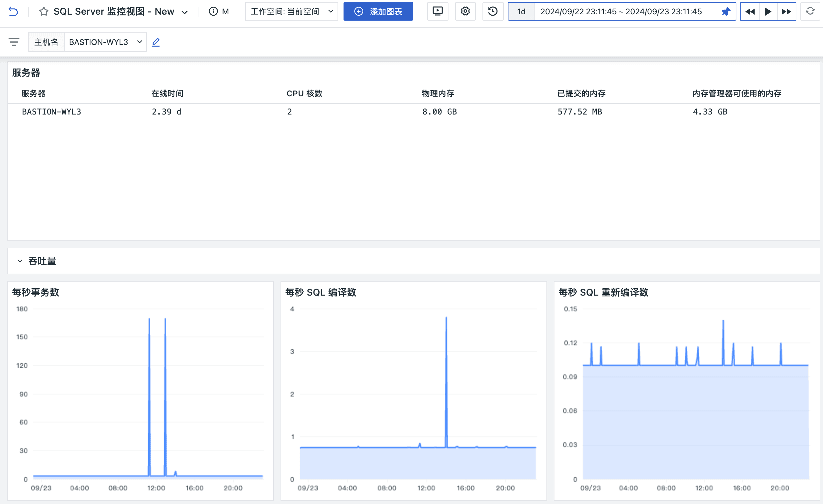The height and width of the screenshot is (504, 823).
Task: Click the info icon next to M
Action: pos(213,11)
